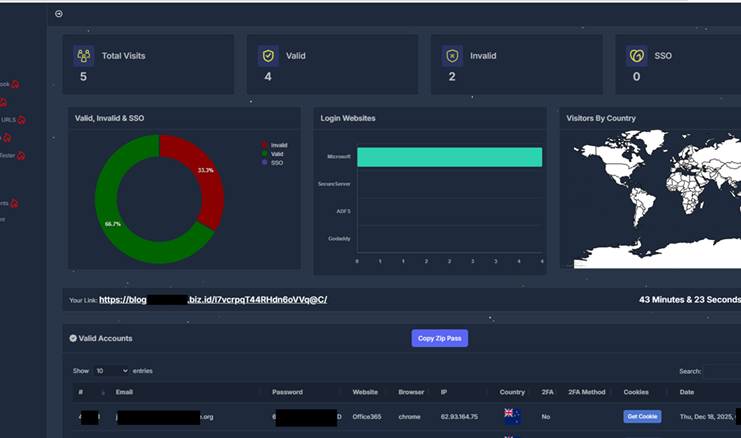Click the country flag icon in first row
The height and width of the screenshot is (438, 741).
[512, 416]
